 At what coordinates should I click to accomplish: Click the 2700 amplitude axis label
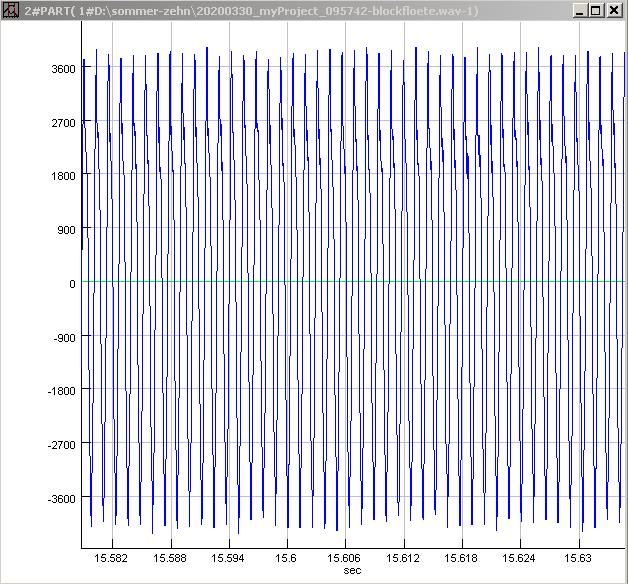coord(63,123)
